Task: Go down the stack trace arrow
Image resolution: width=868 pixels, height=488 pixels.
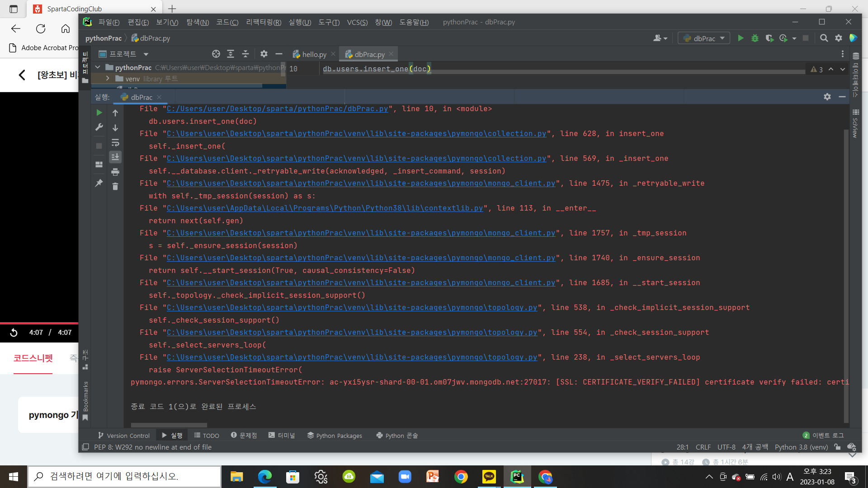Action: click(x=115, y=128)
